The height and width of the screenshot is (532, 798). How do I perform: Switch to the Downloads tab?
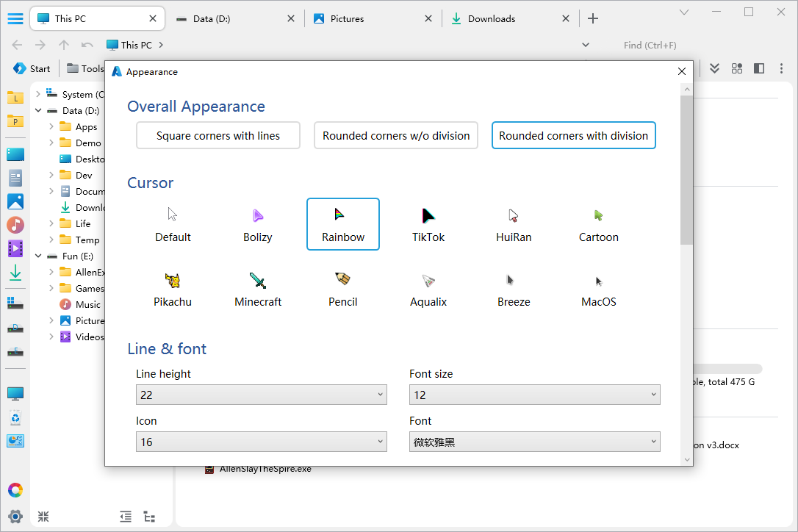click(491, 19)
